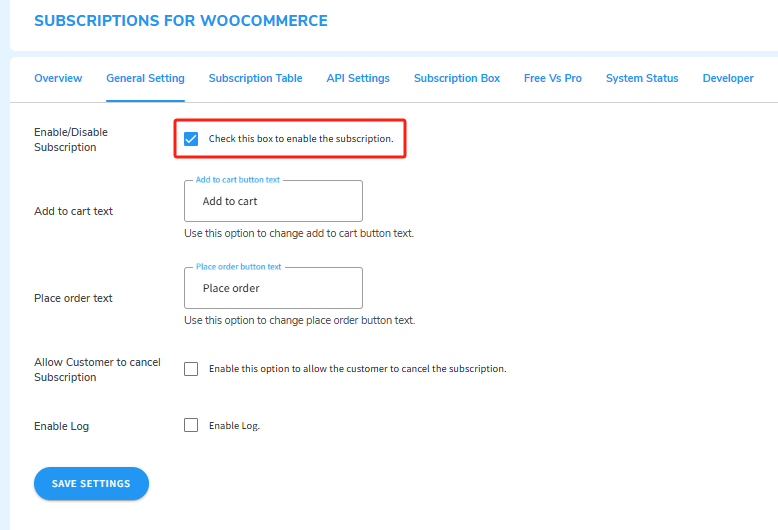Focus the Place order text field
Image resolution: width=778 pixels, height=530 pixels.
[x=273, y=288]
